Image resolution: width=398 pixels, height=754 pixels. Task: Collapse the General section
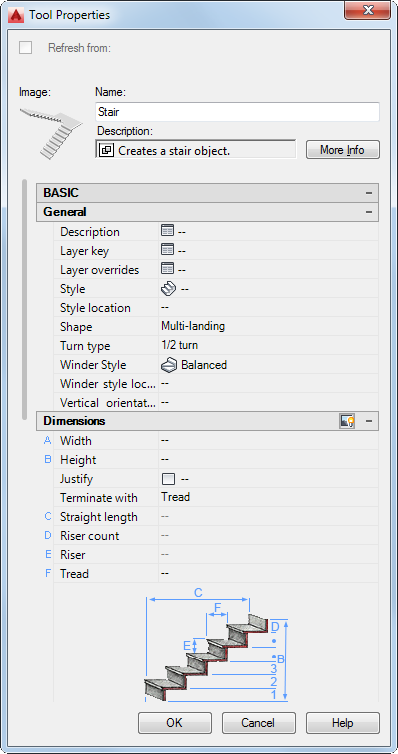(x=369, y=212)
